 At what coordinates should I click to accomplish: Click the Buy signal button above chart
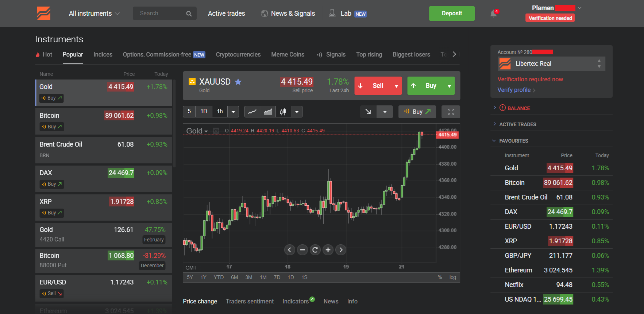click(417, 112)
